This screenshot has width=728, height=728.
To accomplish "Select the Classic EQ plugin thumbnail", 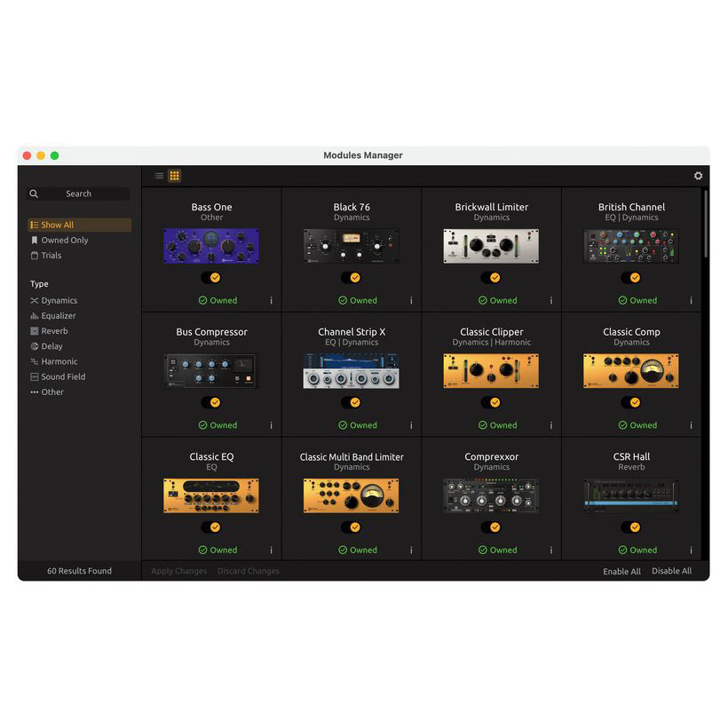I will pyautogui.click(x=211, y=496).
